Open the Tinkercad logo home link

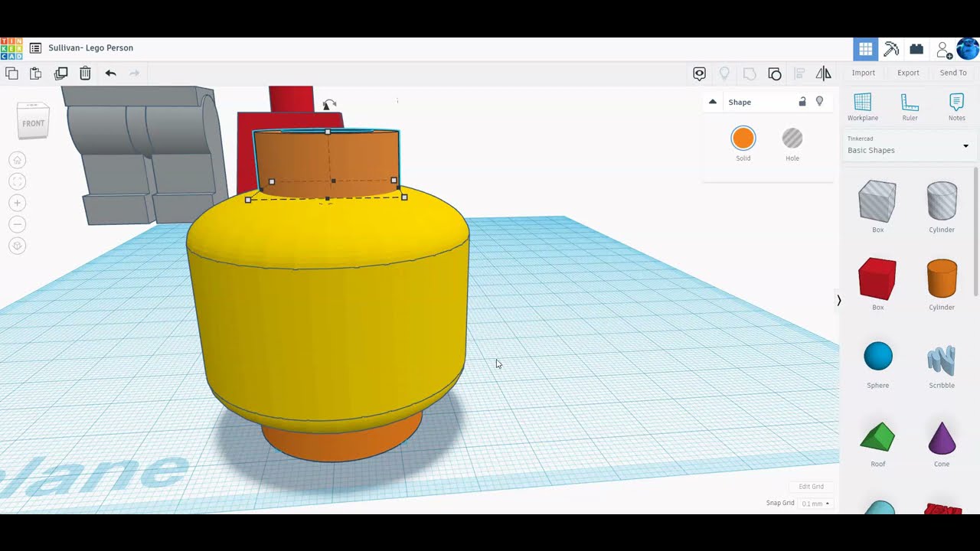tap(11, 48)
